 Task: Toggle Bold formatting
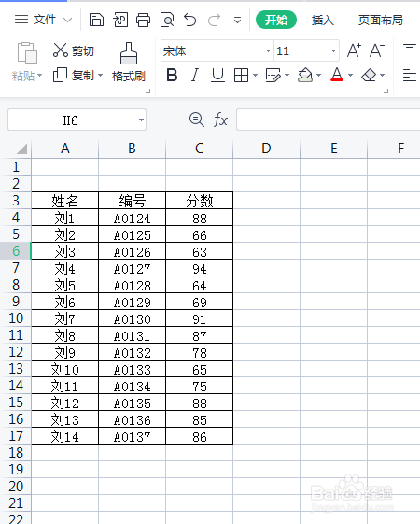(172, 76)
